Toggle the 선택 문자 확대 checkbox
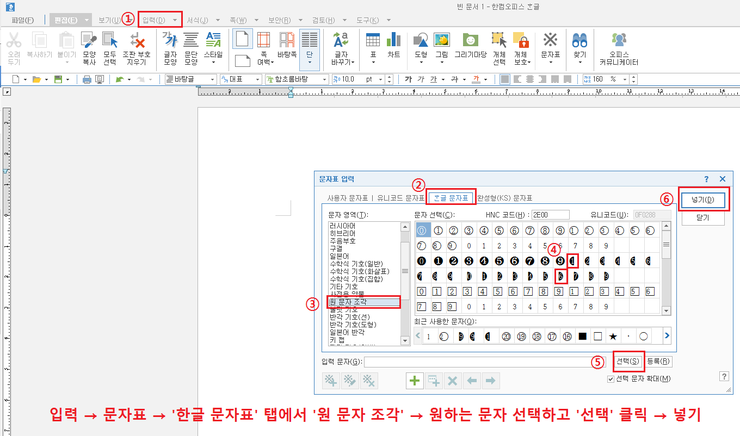This screenshot has width=740, height=436. [x=612, y=379]
